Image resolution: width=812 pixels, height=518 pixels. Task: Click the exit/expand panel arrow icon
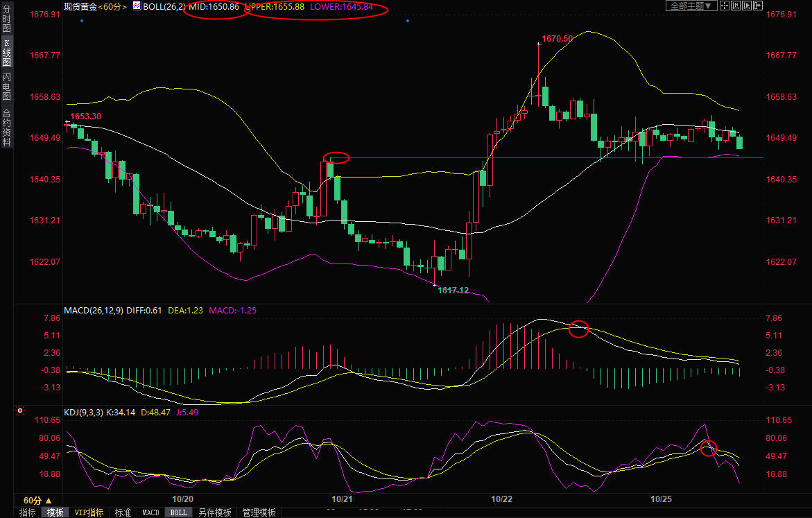(758, 6)
